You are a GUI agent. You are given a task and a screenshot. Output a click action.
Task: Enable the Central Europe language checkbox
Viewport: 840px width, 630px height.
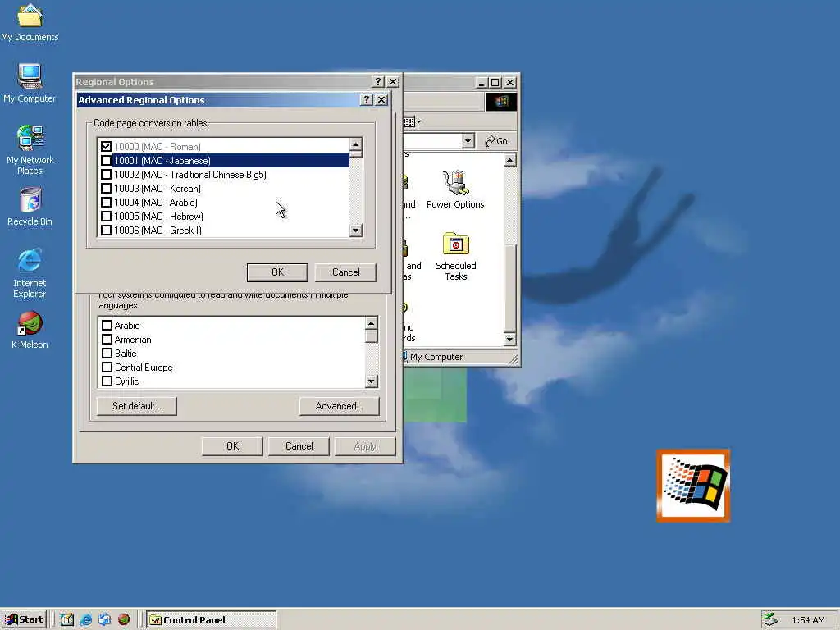(107, 367)
